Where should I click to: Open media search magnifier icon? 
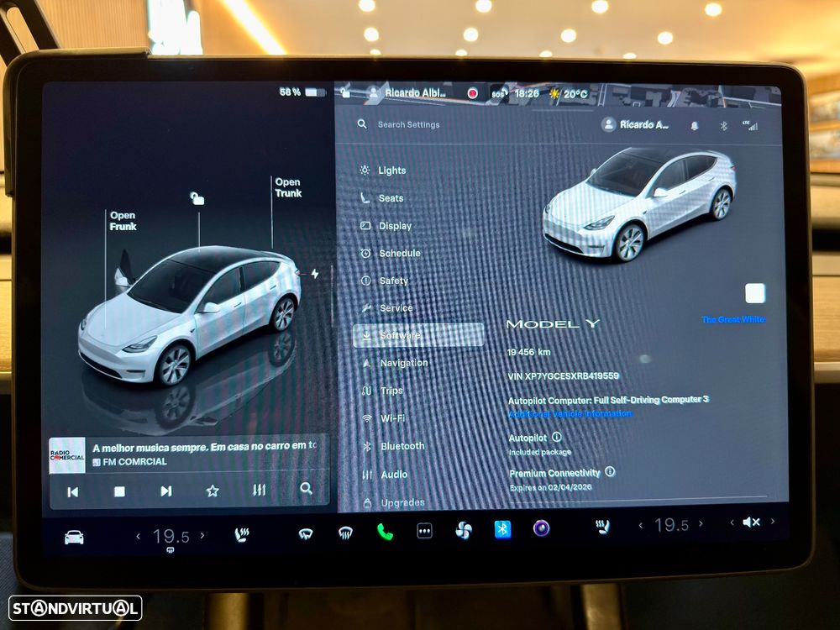[x=306, y=488]
